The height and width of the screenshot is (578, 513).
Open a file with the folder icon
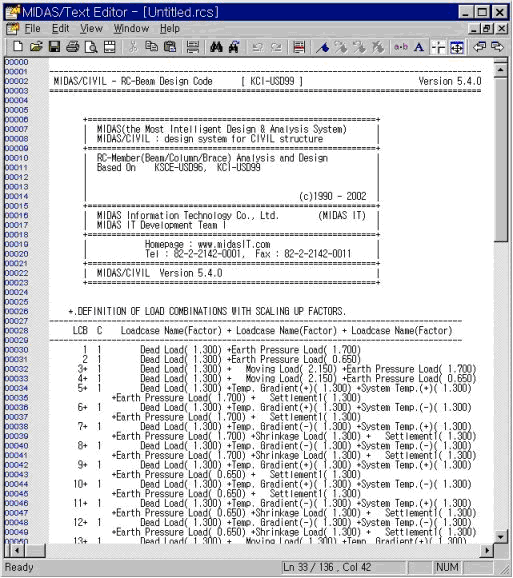(36, 47)
